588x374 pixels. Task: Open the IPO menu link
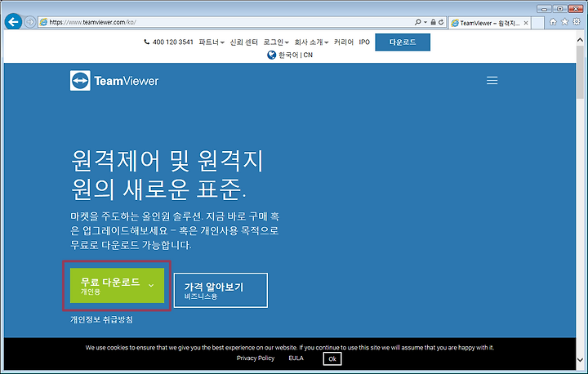[364, 42]
